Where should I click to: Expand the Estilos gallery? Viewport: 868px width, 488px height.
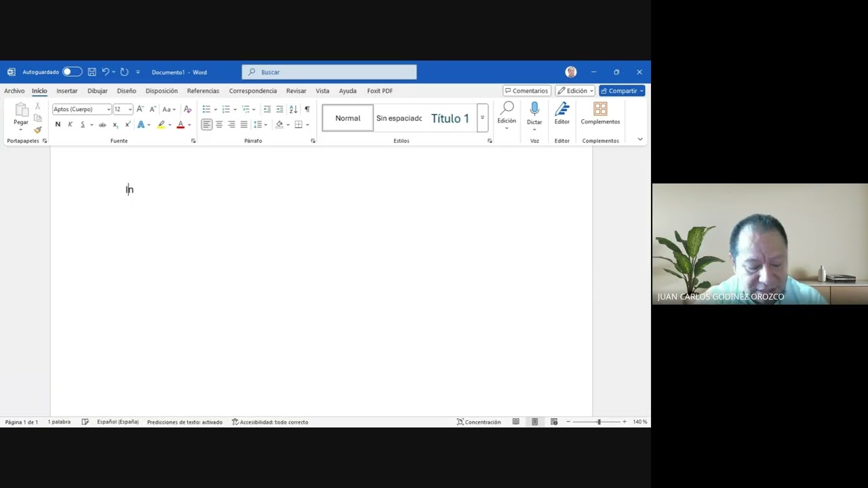coord(482,118)
